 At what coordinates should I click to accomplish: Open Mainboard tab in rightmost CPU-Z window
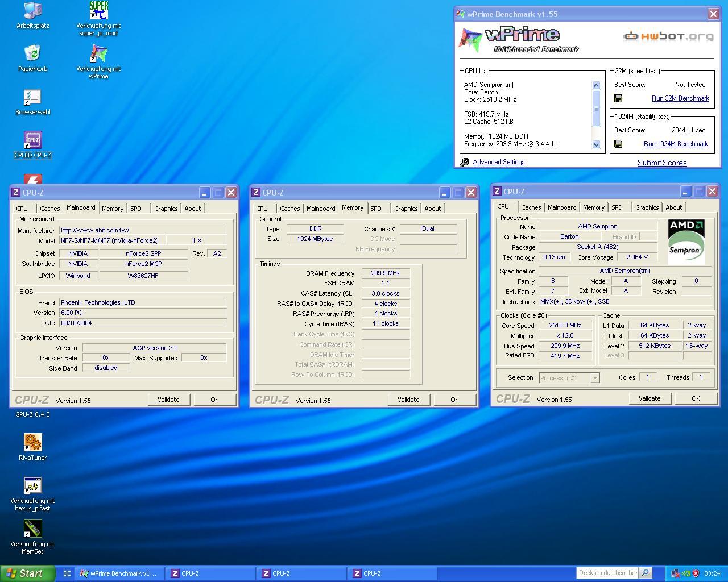point(562,207)
